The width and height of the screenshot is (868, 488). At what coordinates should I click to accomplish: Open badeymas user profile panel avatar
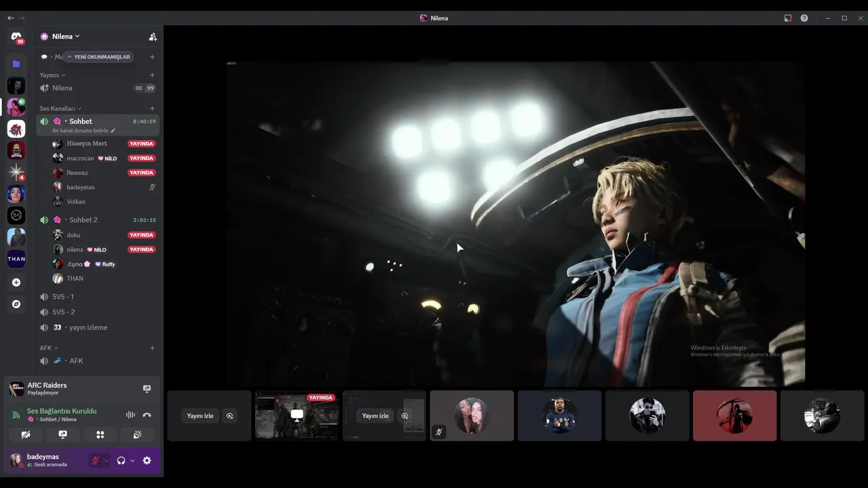coord(16,461)
